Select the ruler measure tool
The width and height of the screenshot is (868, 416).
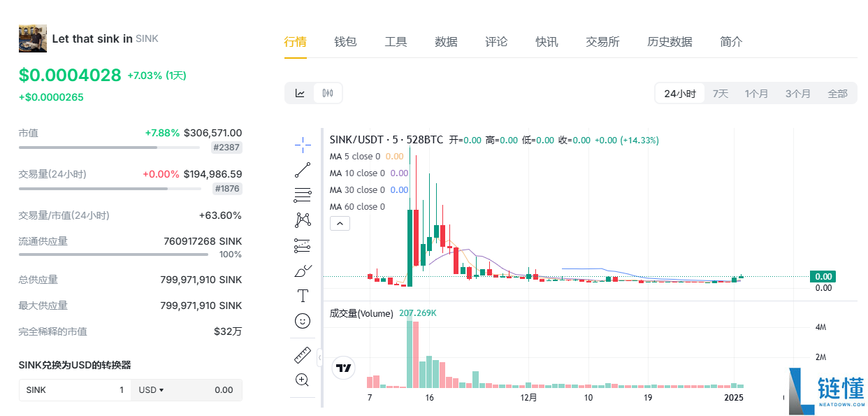[303, 355]
